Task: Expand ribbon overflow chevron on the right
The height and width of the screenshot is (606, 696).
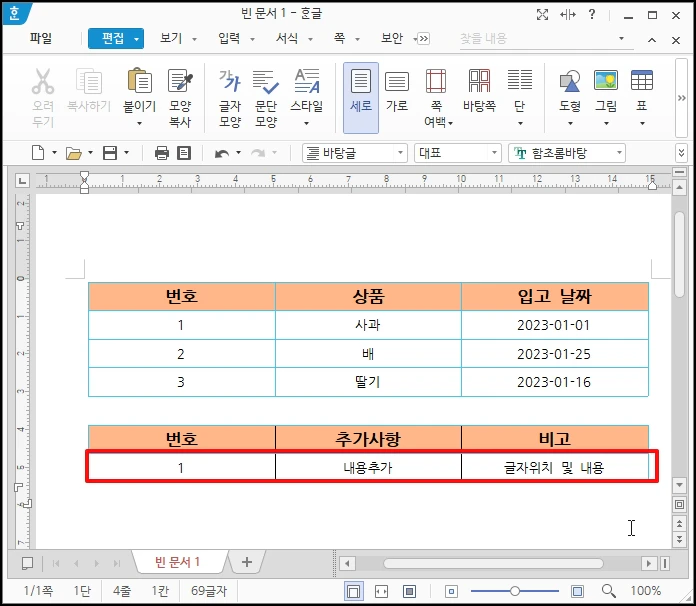Action: tap(681, 98)
